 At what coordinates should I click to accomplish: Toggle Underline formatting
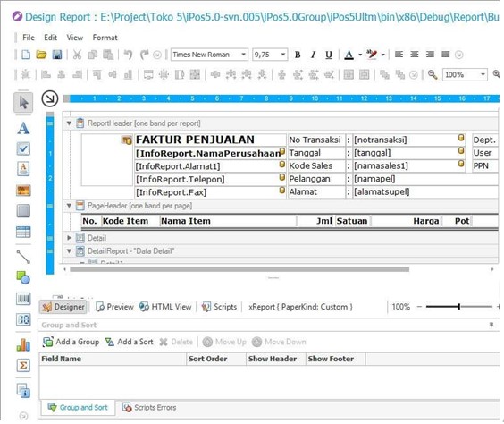point(329,55)
